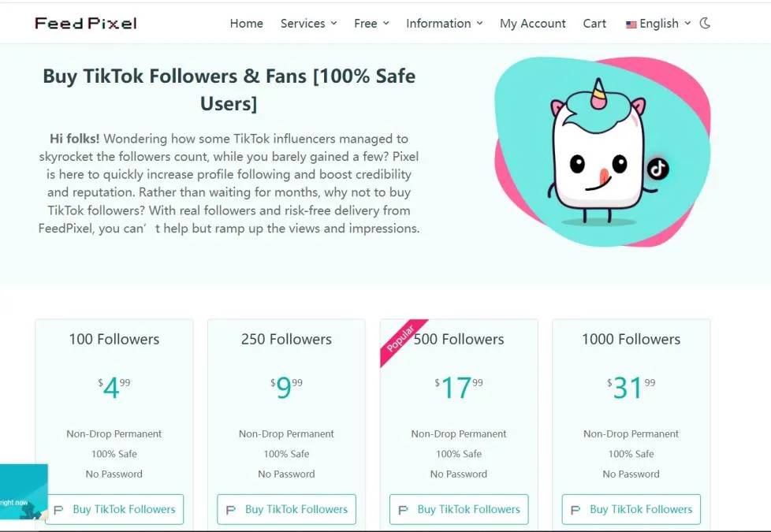The height and width of the screenshot is (532, 771).
Task: Open the English language selector
Action: pyautogui.click(x=658, y=23)
